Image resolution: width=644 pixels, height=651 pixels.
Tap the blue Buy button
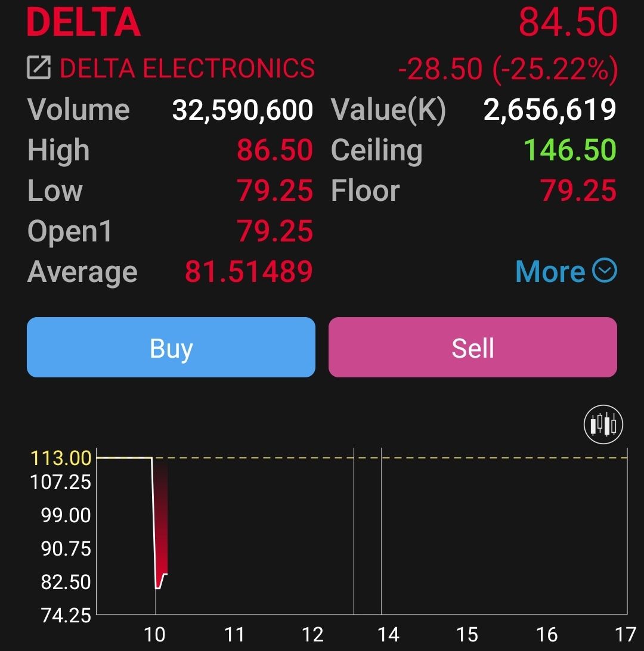pos(171,347)
